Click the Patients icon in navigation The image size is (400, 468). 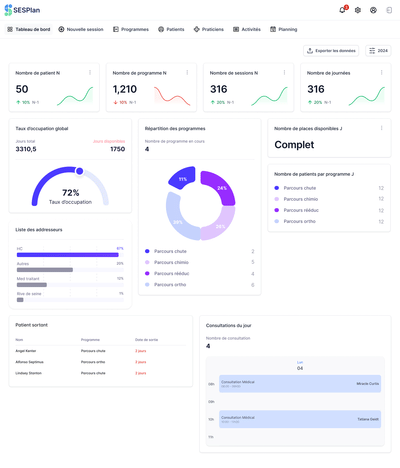[x=161, y=29]
